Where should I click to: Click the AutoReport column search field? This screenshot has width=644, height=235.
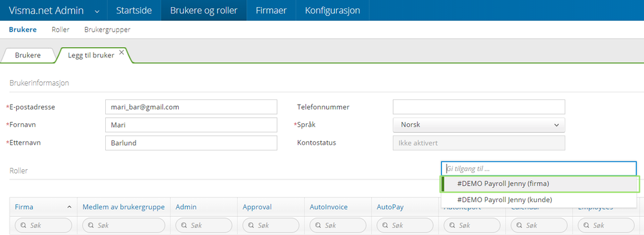472,225
